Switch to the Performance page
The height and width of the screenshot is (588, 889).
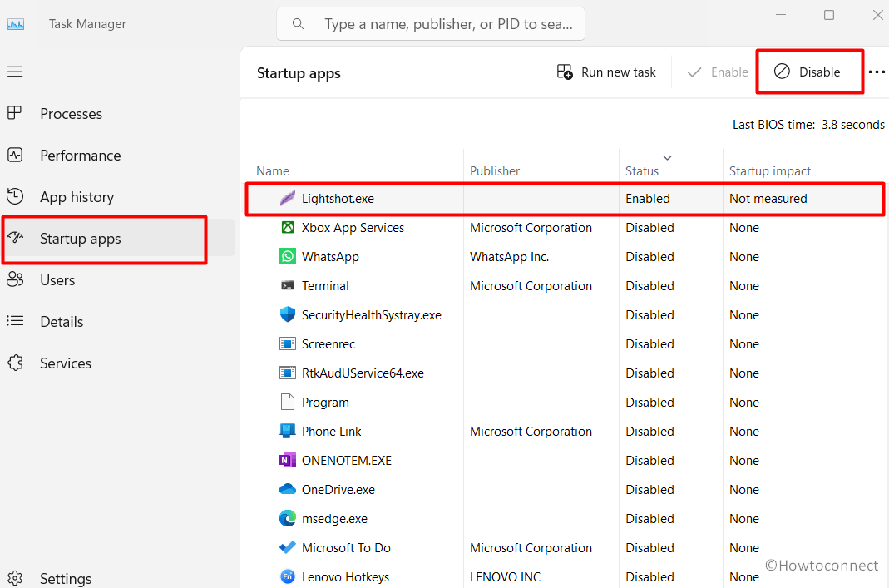pos(80,156)
